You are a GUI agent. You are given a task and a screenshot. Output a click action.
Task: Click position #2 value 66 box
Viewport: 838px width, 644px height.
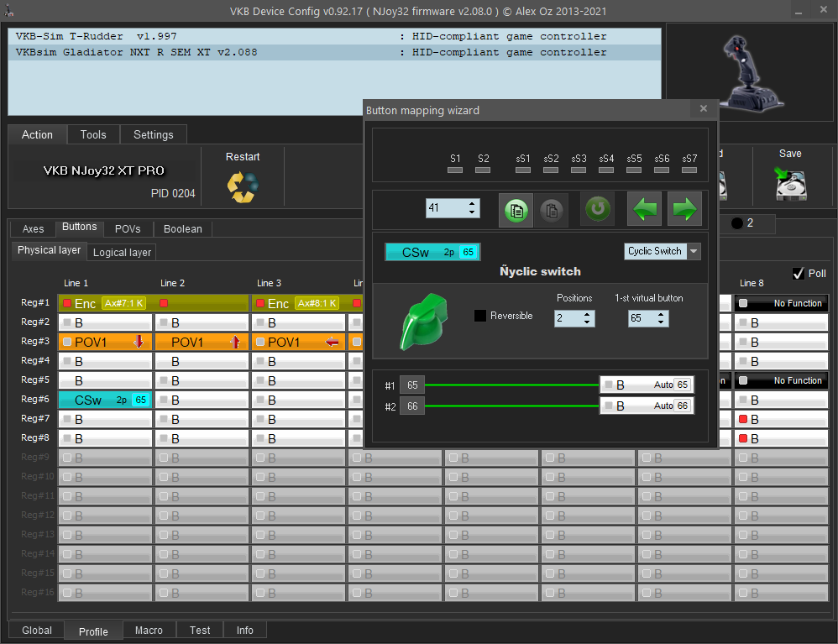[412, 406]
